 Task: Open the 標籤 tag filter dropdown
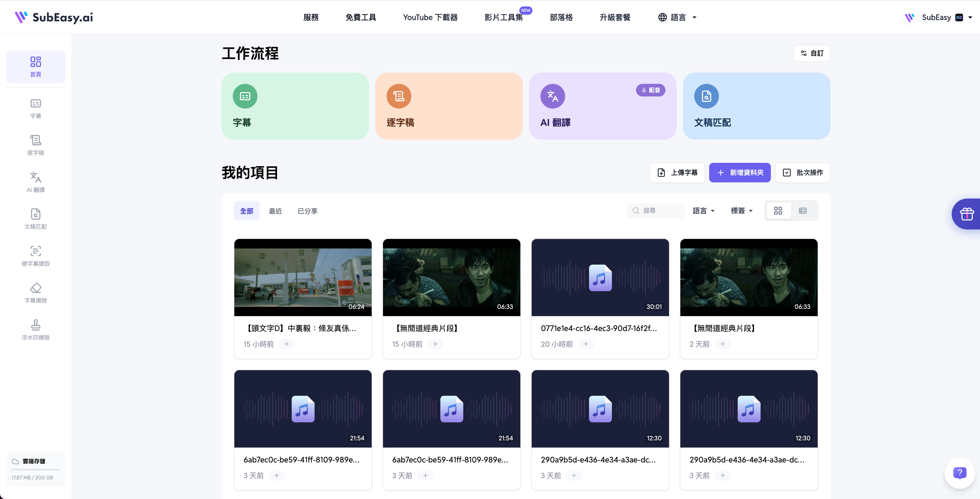pos(742,211)
